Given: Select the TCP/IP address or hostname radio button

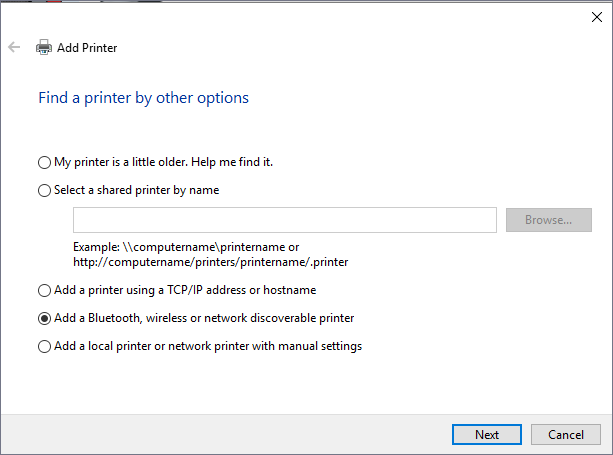Looking at the screenshot, I should coord(44,291).
